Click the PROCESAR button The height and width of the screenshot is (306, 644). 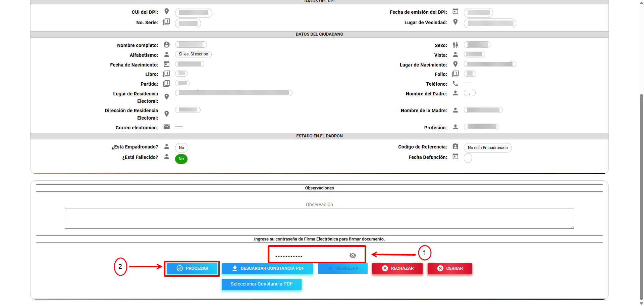pyautogui.click(x=192, y=268)
